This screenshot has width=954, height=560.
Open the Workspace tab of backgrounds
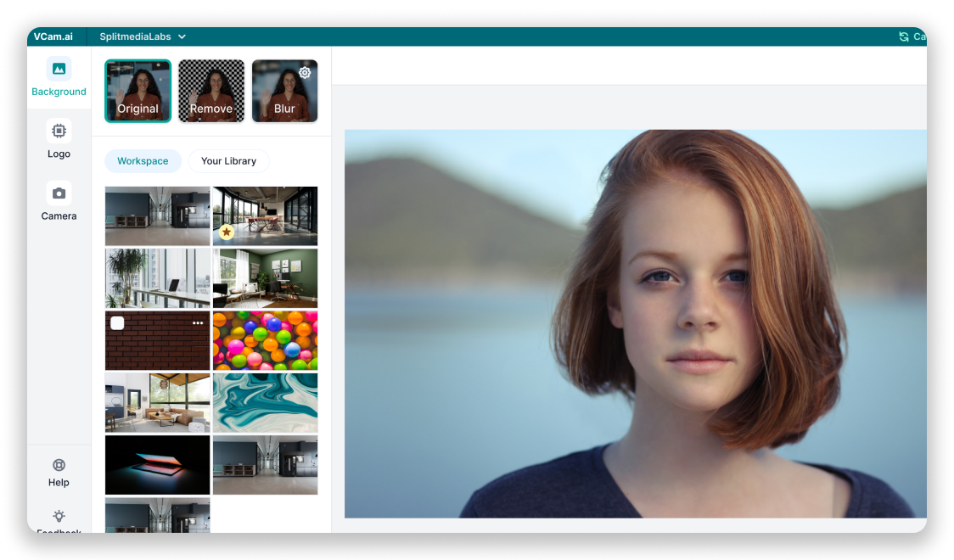click(143, 160)
